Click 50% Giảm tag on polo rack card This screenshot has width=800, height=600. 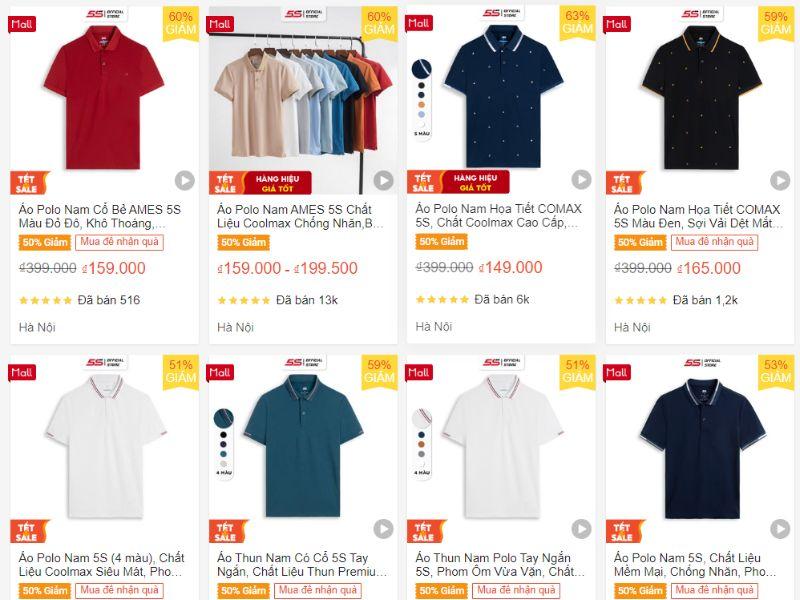coord(243,242)
